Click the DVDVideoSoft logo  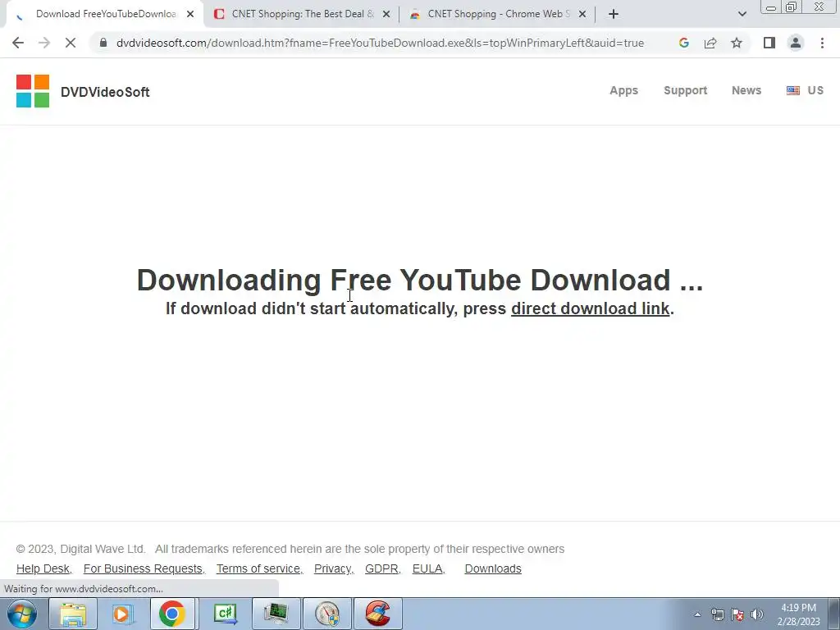33,91
